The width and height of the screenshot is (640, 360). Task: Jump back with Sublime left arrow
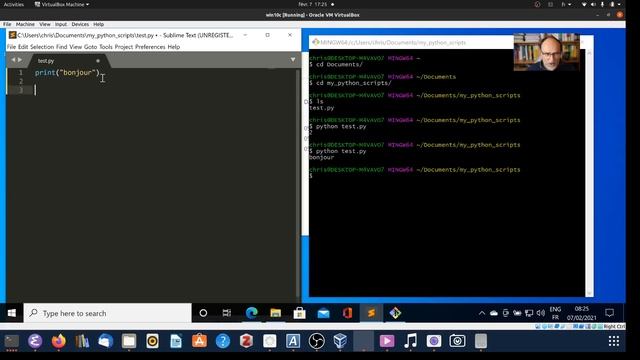13,60
